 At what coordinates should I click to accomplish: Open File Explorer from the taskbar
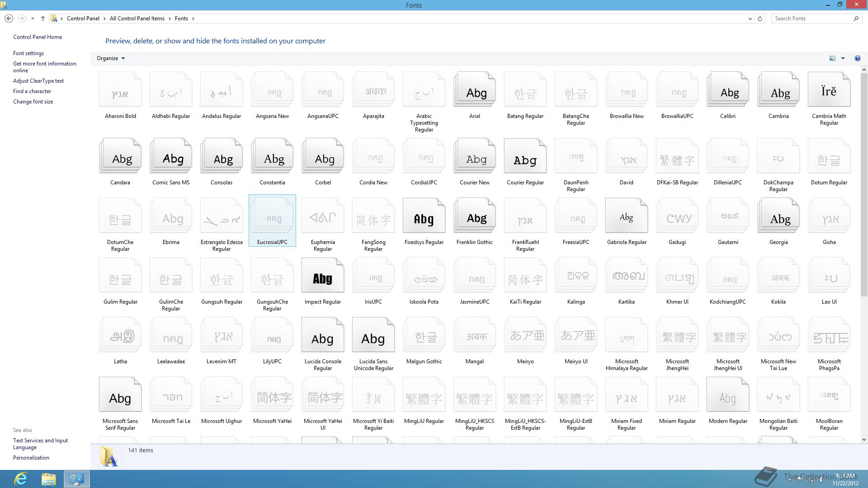(x=49, y=479)
